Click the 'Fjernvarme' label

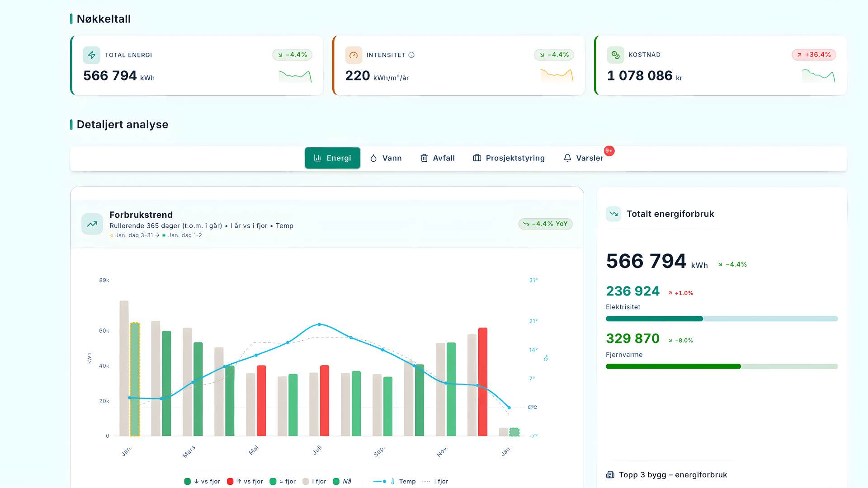point(624,355)
